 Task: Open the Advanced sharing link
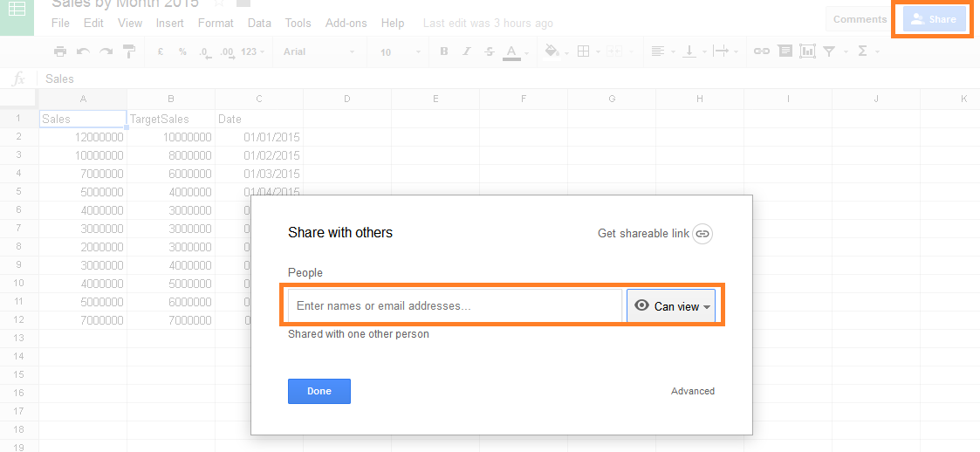(693, 391)
